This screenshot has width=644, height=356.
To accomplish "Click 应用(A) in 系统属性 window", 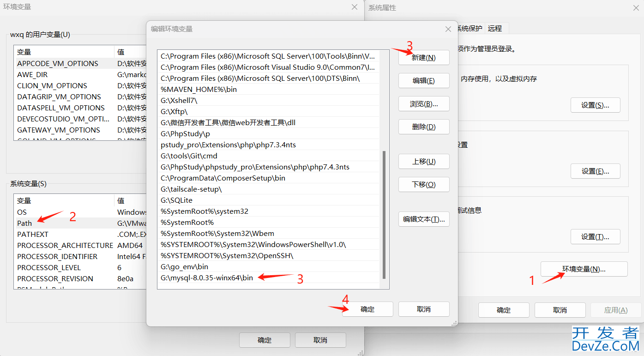I will click(616, 310).
